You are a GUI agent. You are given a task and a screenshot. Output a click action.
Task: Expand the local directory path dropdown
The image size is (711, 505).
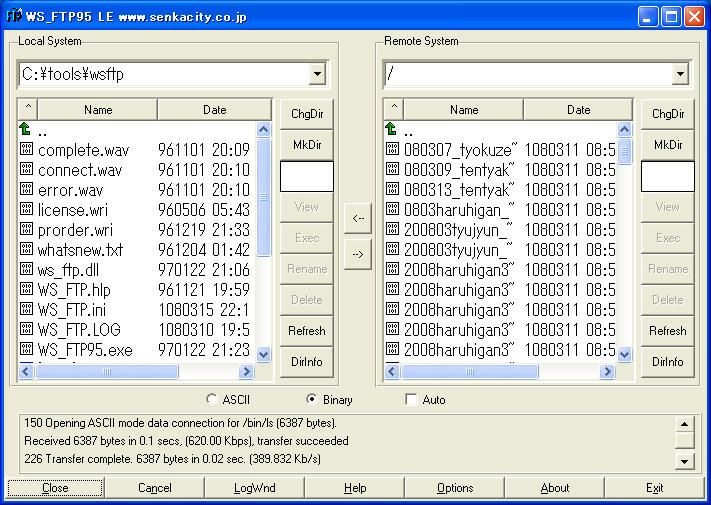pos(317,73)
